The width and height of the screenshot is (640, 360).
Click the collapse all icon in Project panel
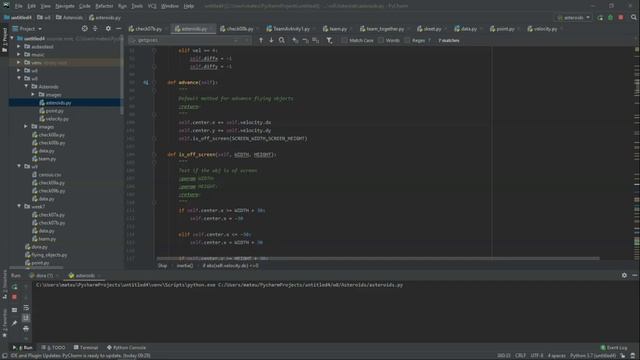pyautogui.click(x=96, y=29)
